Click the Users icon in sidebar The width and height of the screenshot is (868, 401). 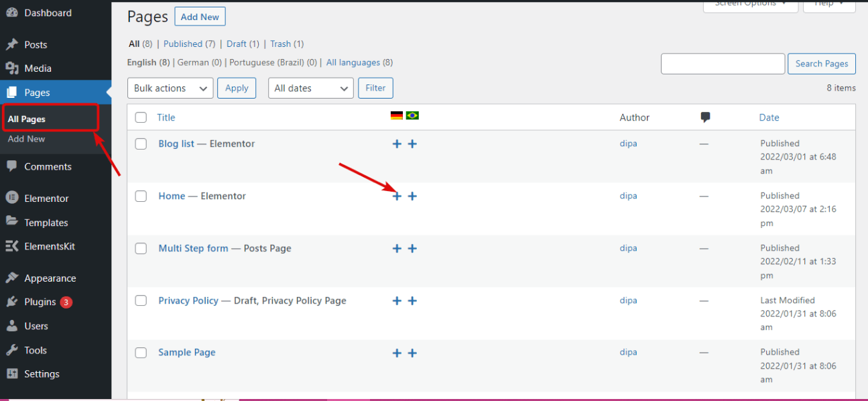(x=11, y=326)
